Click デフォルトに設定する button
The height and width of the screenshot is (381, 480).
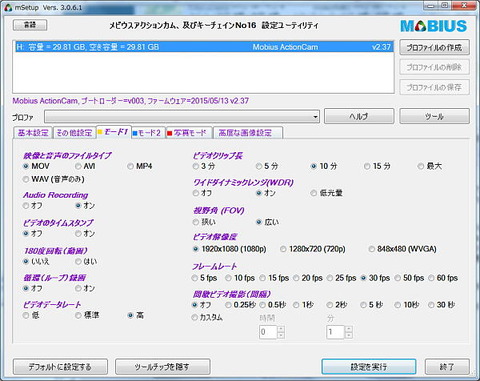(x=60, y=367)
